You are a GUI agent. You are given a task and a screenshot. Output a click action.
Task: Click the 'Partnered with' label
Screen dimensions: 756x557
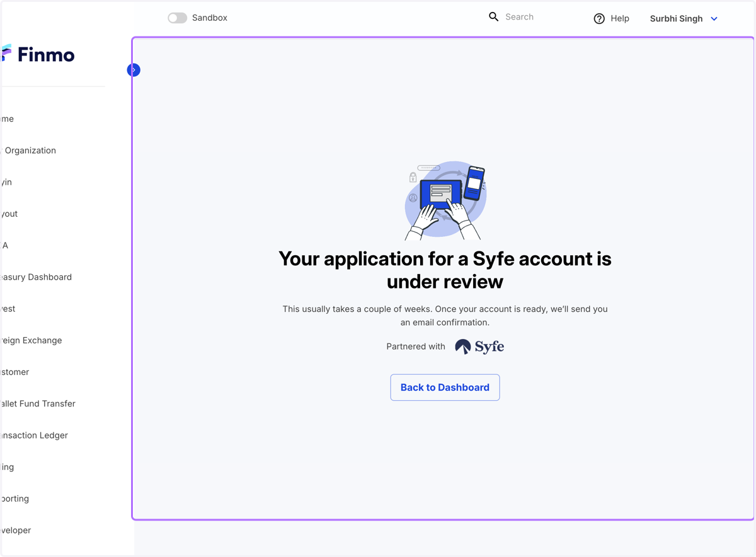point(416,347)
